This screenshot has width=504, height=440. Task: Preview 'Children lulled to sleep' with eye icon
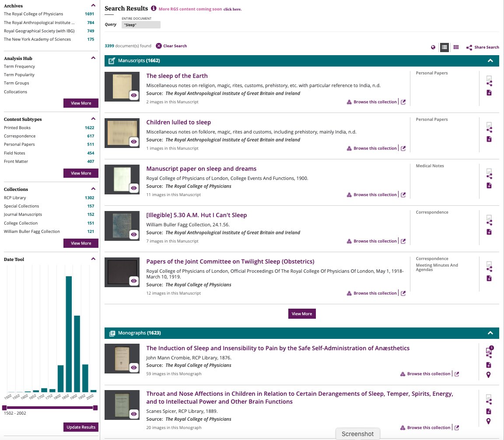tap(134, 141)
